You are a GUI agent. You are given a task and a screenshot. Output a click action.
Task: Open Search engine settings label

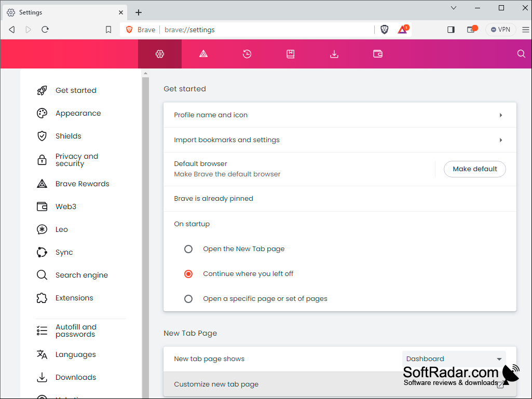point(82,275)
